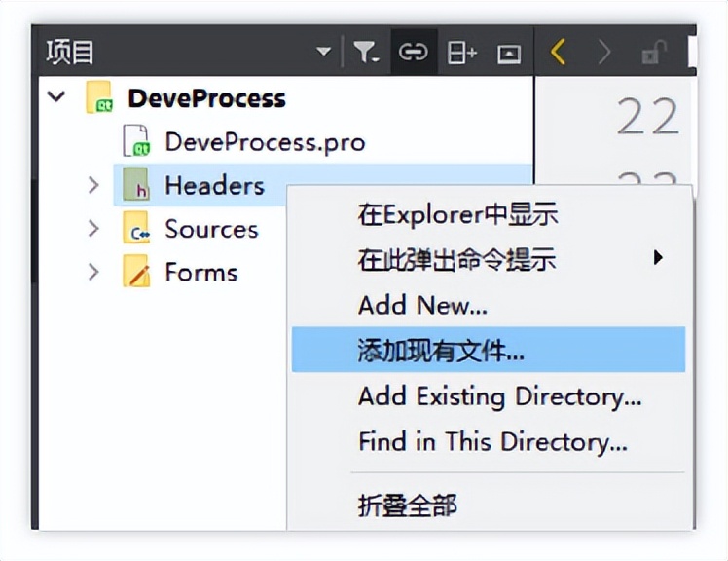Screen dimensions: 728x561
Task: Select Add New... menu entry
Action: pos(422,305)
